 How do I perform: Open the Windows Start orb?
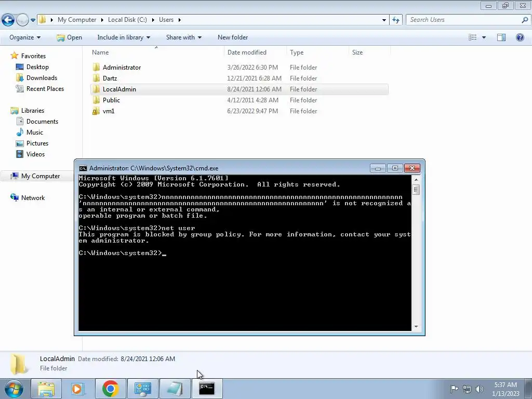[14, 389]
